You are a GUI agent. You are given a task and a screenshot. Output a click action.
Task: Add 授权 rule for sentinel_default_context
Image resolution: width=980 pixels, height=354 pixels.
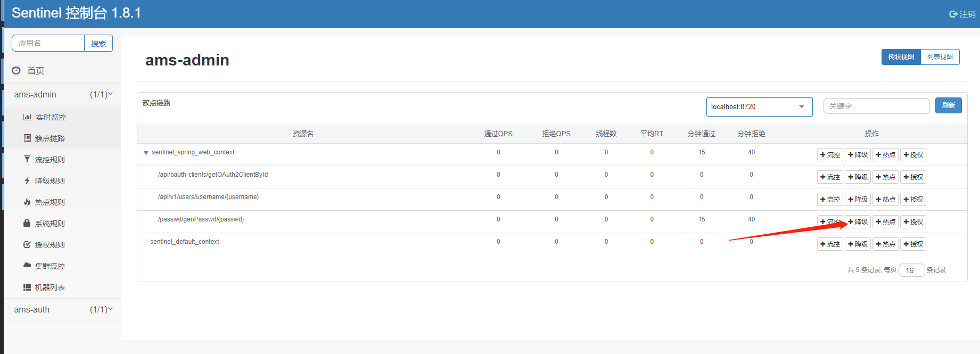click(913, 244)
